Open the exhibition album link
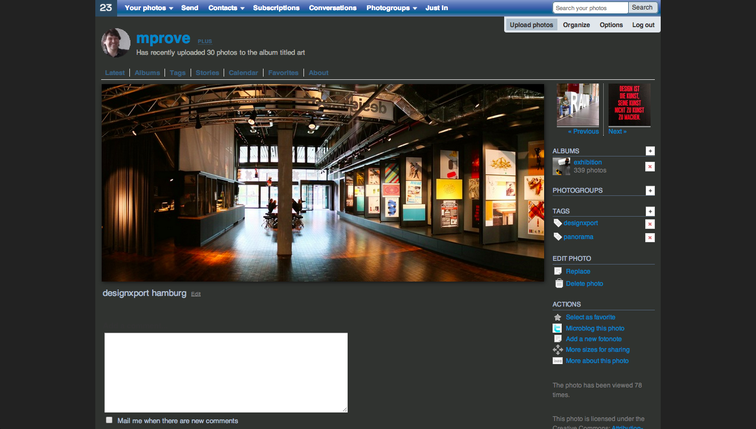 (588, 162)
